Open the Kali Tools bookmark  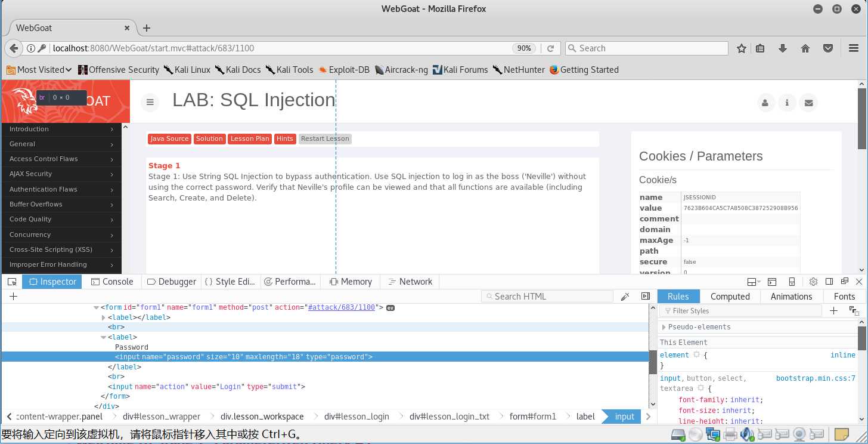tap(289, 70)
